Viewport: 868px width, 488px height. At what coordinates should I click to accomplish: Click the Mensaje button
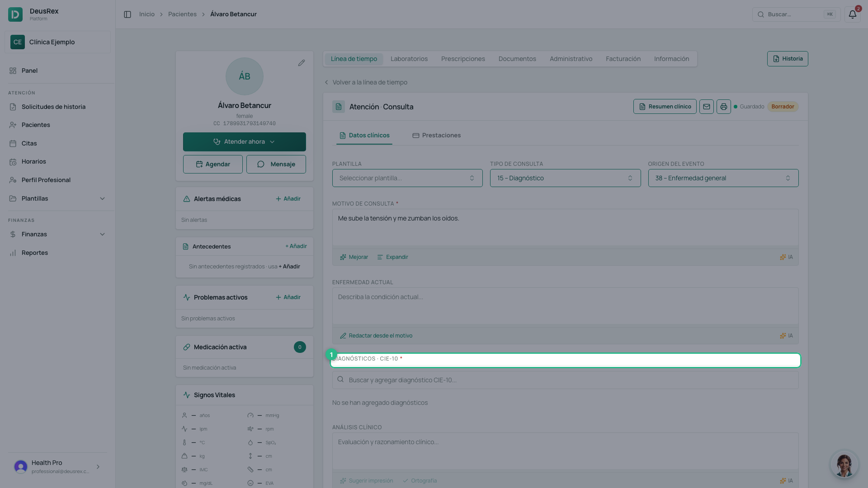(276, 164)
